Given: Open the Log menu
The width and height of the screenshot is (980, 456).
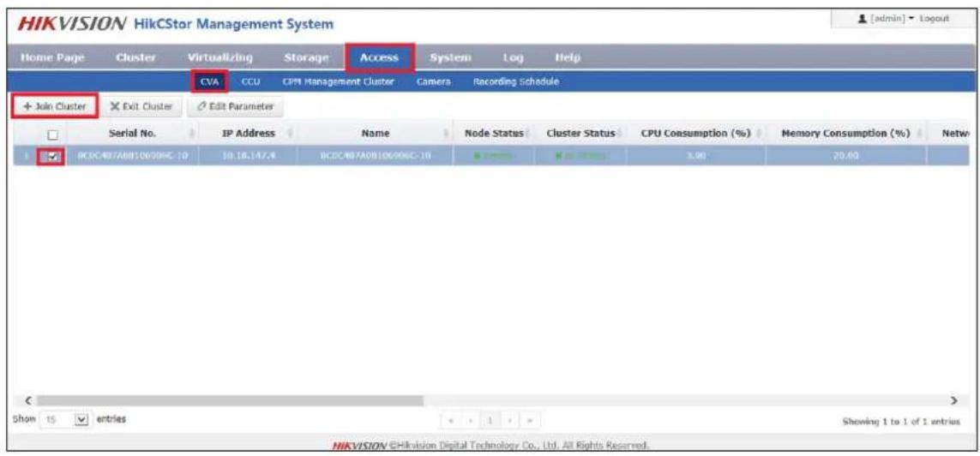Looking at the screenshot, I should coord(513,57).
